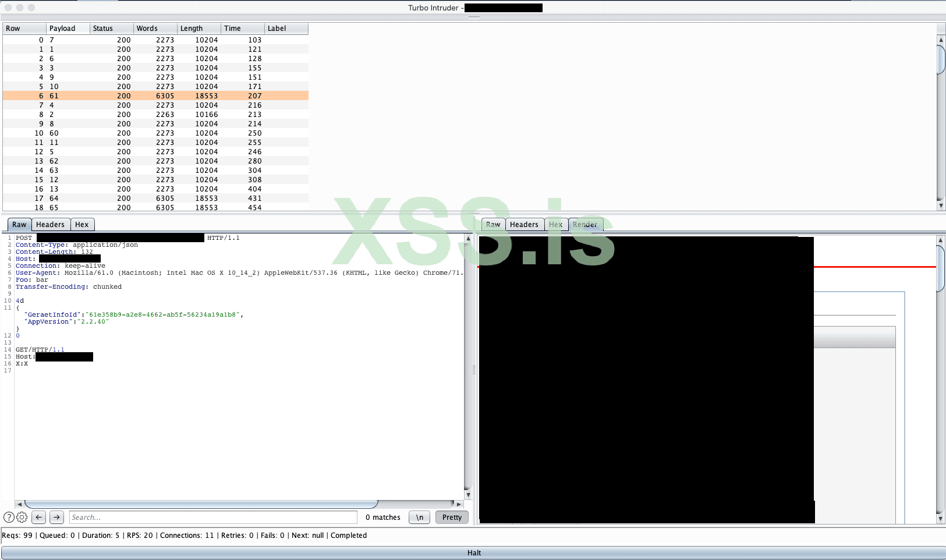Sort results by the Label column header

pos(286,29)
